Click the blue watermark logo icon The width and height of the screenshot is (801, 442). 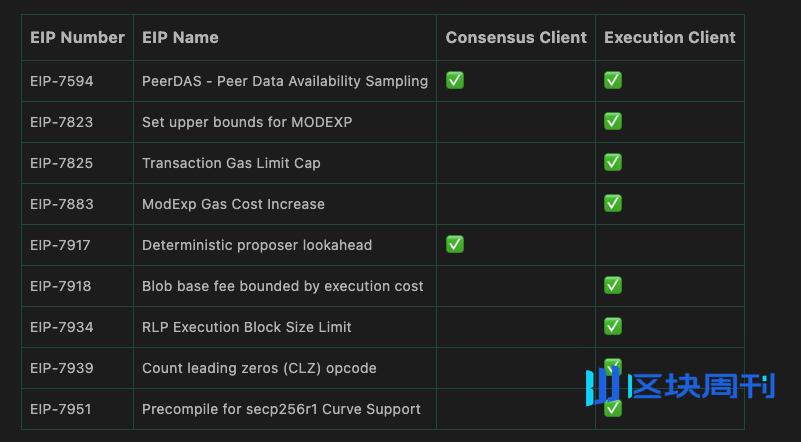(x=603, y=383)
